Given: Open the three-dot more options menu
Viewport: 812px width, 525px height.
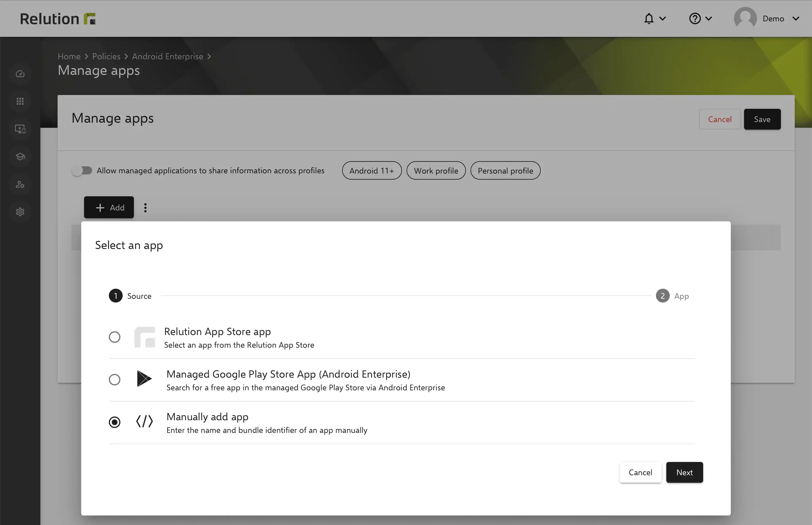Looking at the screenshot, I should tap(145, 208).
